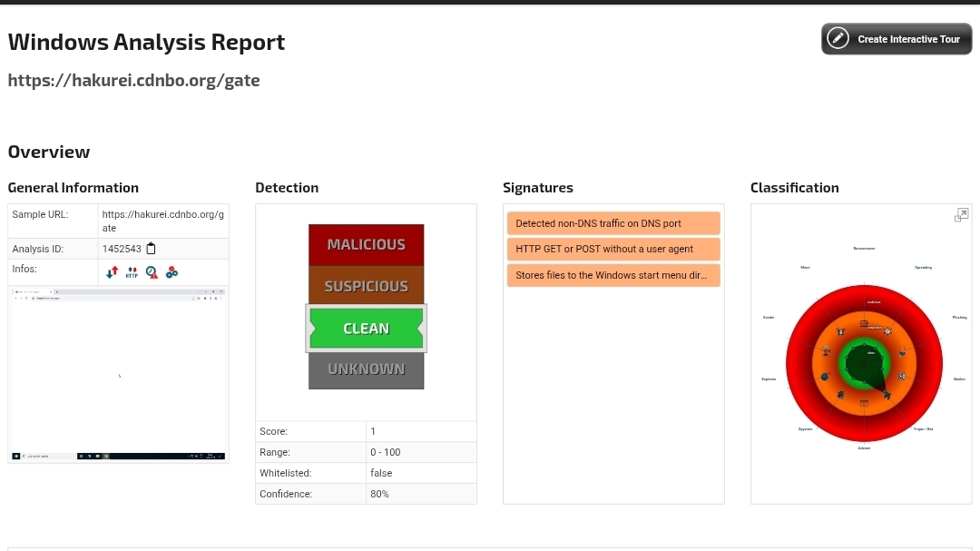980x551 pixels.
Task: Click the UNKNOWN detection level block
Action: [367, 369]
